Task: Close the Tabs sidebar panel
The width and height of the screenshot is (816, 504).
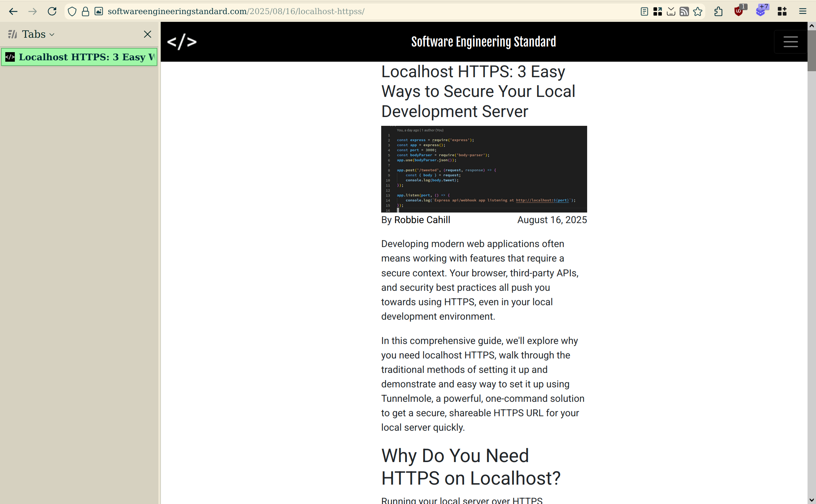Action: point(147,34)
